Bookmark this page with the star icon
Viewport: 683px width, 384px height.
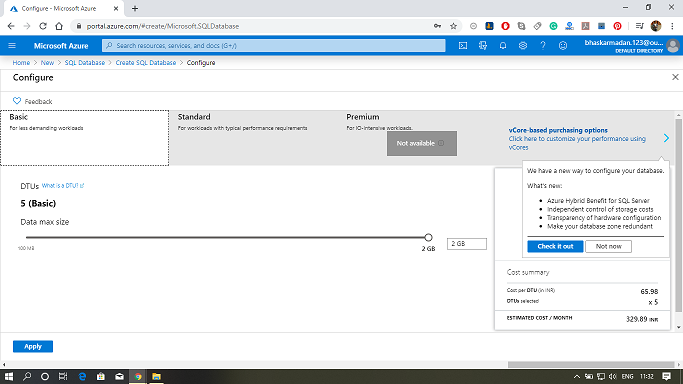click(x=453, y=26)
